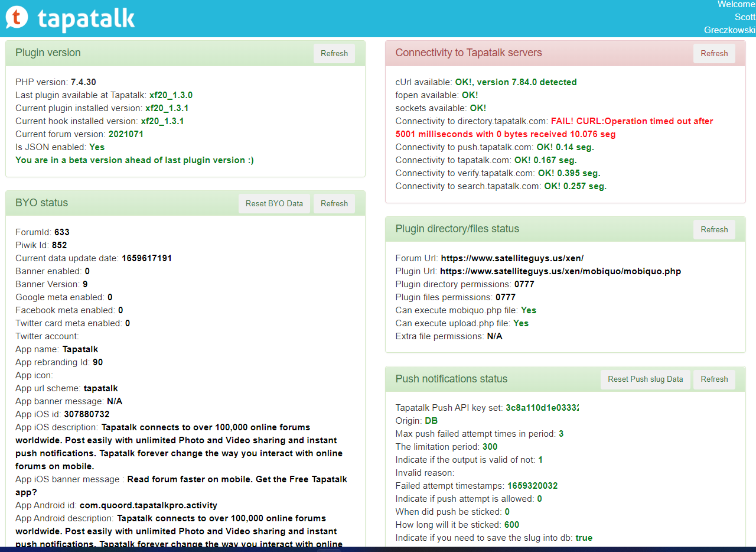Refresh Connectivity to Tapatalk servers panel
This screenshot has height=552, width=756.
pos(714,53)
